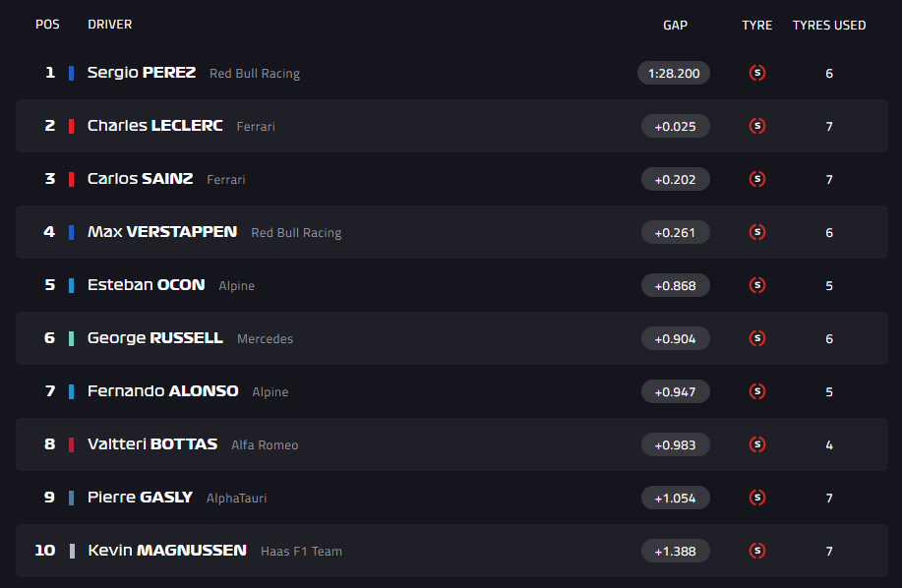Click the +1.054 gap badge for Gasly
The width and height of the screenshot is (902, 588).
click(x=674, y=498)
